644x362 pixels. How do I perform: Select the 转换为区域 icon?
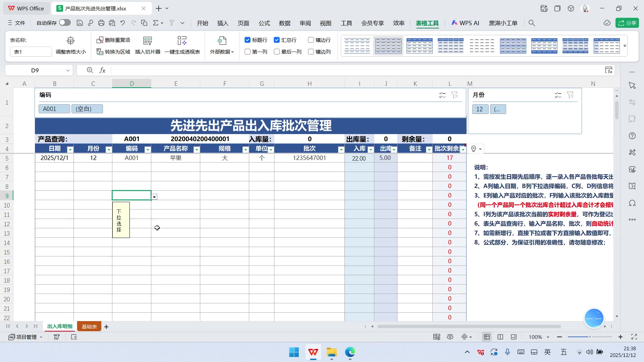[100, 52]
